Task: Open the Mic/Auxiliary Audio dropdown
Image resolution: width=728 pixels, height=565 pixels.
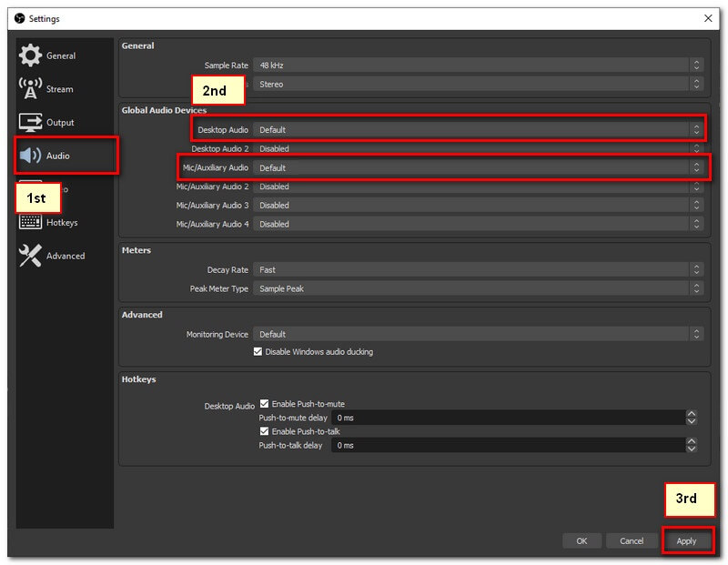Action: (x=478, y=168)
